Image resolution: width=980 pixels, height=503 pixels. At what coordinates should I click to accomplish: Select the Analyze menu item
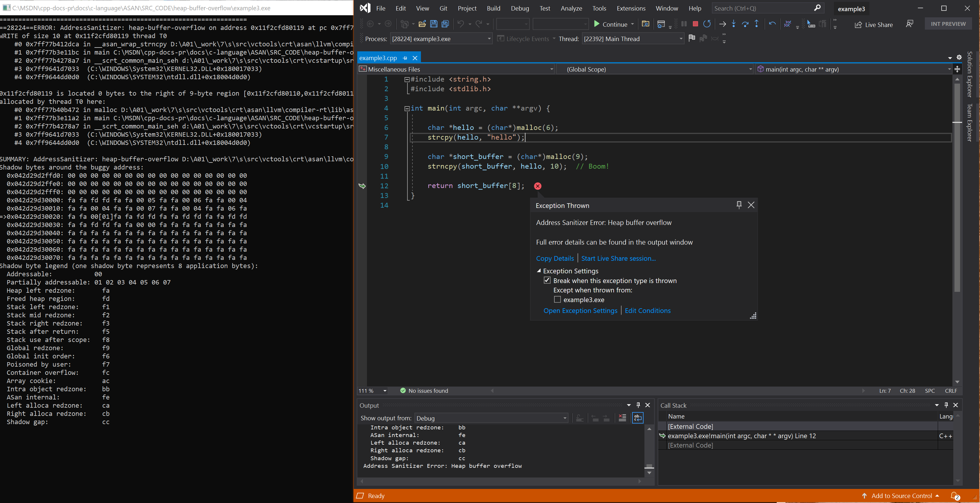click(x=570, y=8)
